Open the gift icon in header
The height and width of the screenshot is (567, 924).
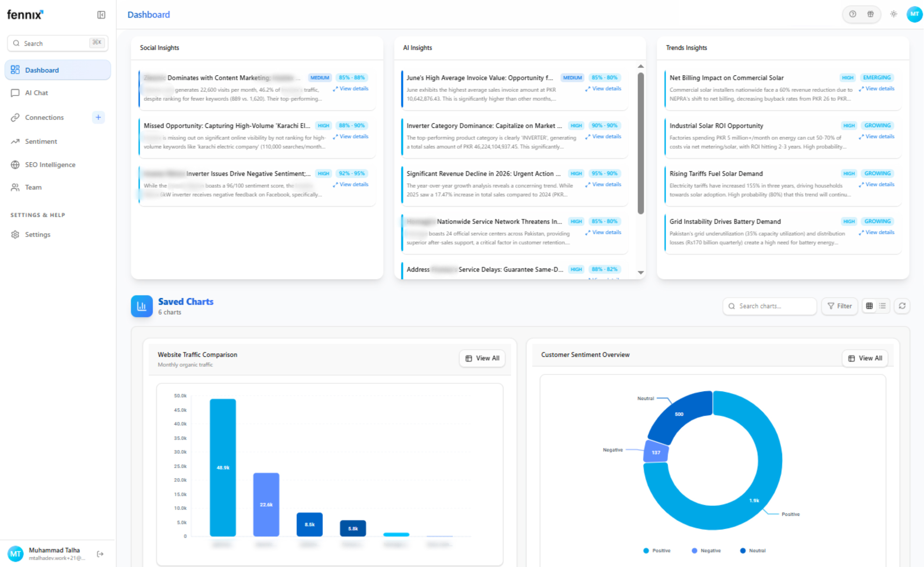pyautogui.click(x=870, y=14)
